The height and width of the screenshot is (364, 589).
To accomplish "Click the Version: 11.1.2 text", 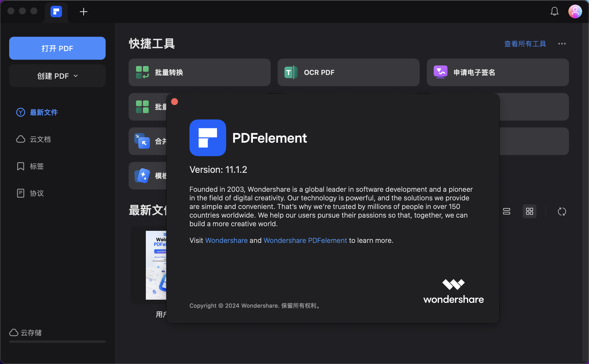I will tap(218, 170).
